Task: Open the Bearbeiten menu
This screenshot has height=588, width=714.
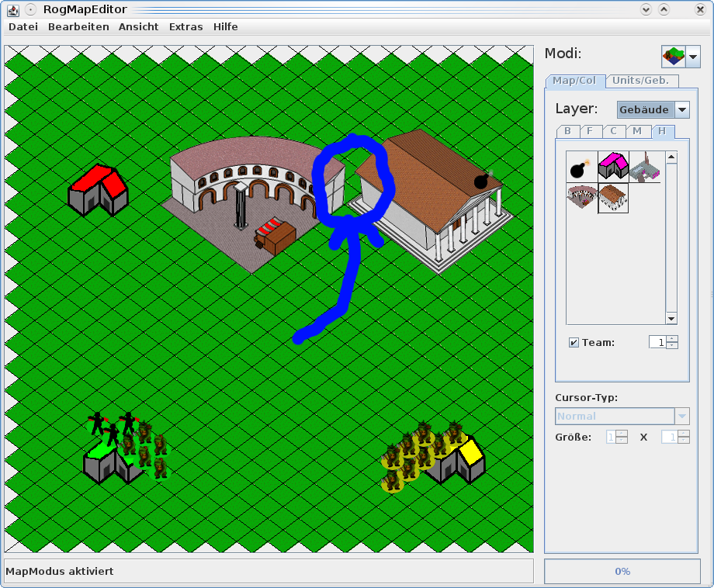Action: (78, 26)
